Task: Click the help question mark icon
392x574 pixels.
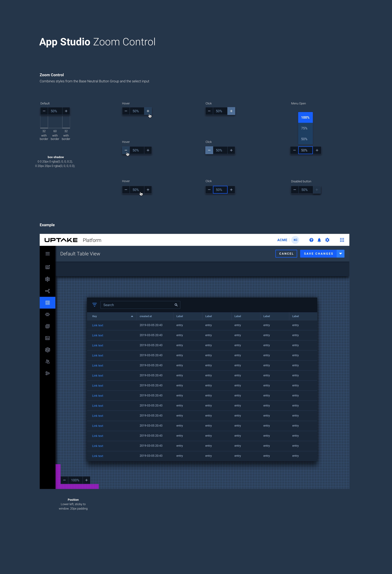Action: [x=311, y=240]
